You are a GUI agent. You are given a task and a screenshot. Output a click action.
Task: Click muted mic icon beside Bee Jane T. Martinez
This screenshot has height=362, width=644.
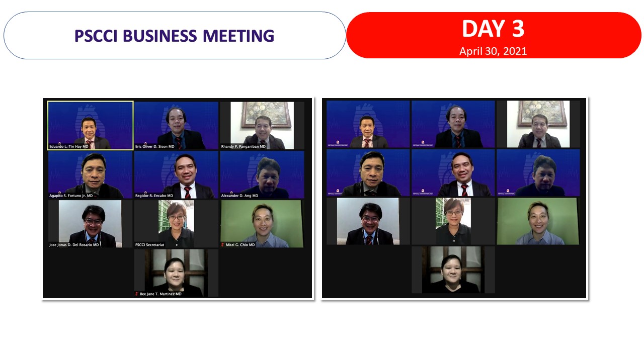click(136, 294)
